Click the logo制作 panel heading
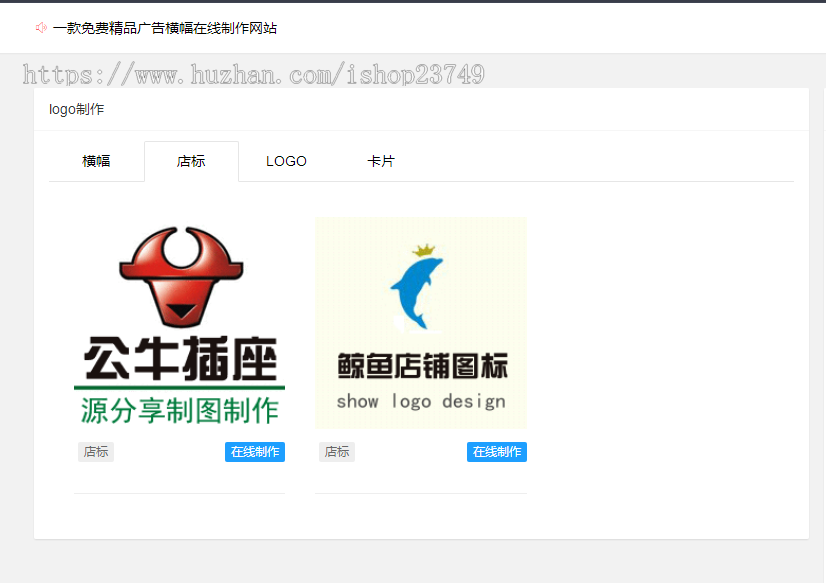Image resolution: width=826 pixels, height=583 pixels. (76, 109)
